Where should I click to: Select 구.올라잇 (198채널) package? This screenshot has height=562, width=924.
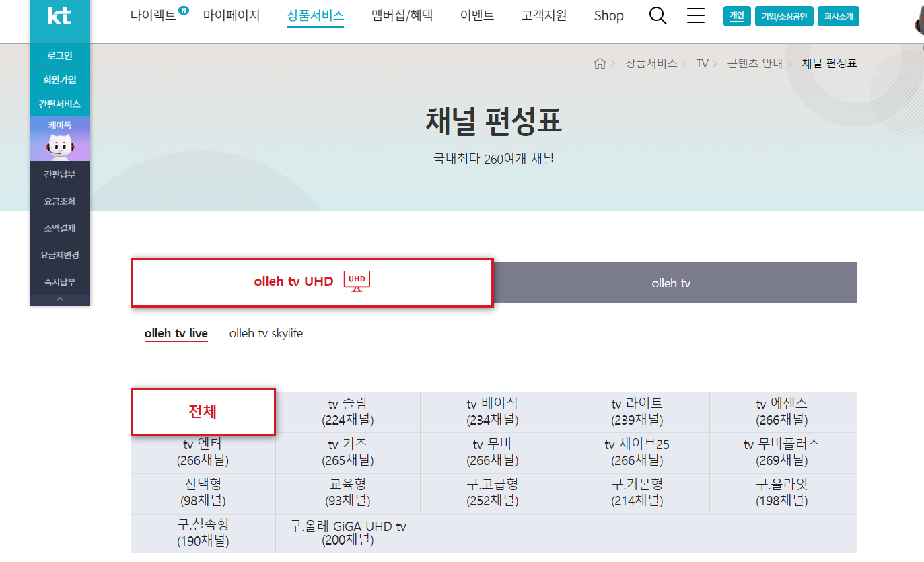pos(782,493)
